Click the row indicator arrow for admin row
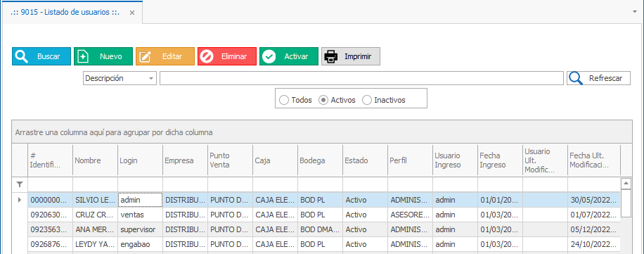644x254 pixels. point(19,200)
